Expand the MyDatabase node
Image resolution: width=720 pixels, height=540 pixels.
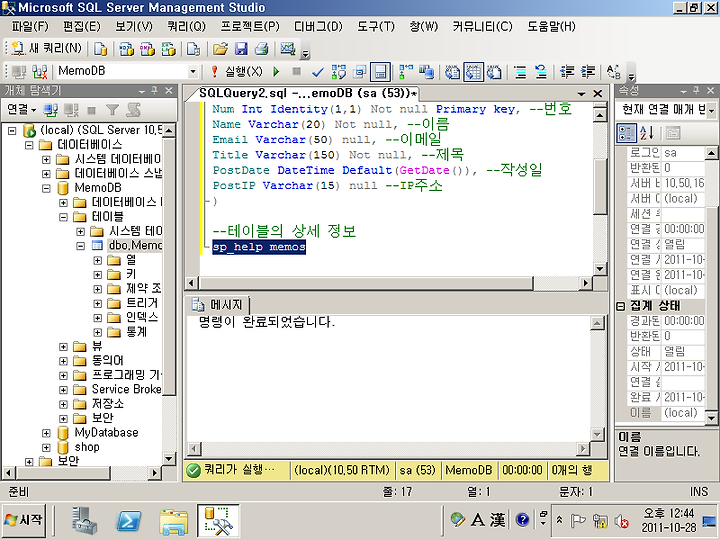pos(46,433)
